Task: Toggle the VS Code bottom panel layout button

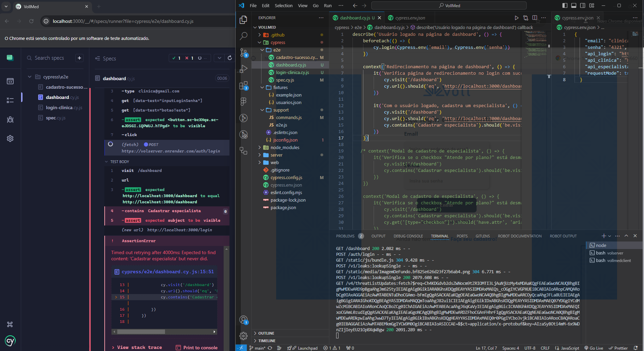Action: point(574,5)
